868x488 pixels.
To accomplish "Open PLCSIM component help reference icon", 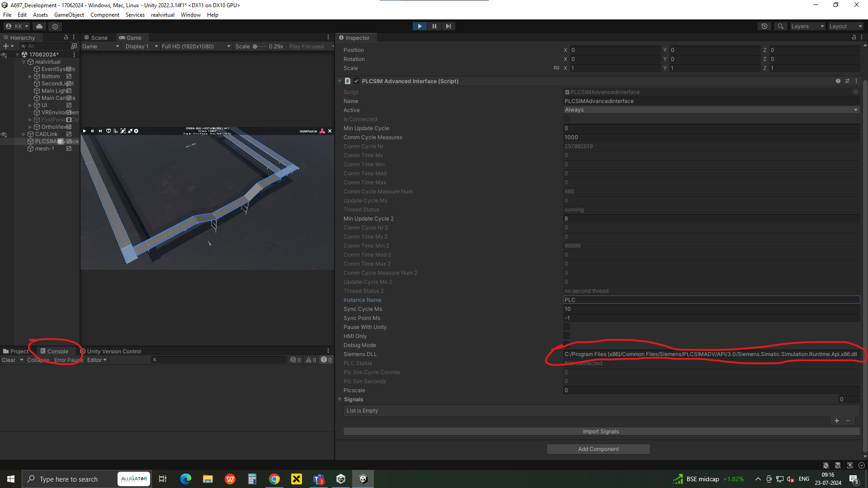I will [x=838, y=81].
